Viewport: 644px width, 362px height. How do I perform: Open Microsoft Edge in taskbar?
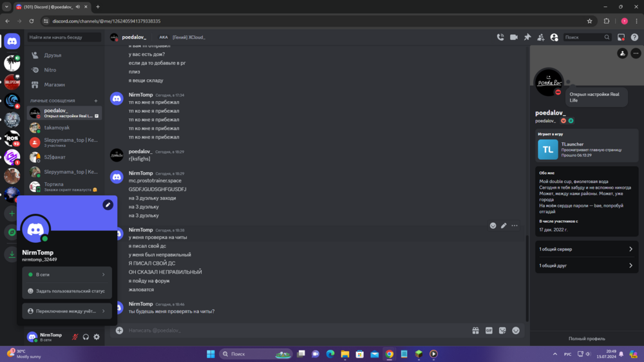point(330,354)
